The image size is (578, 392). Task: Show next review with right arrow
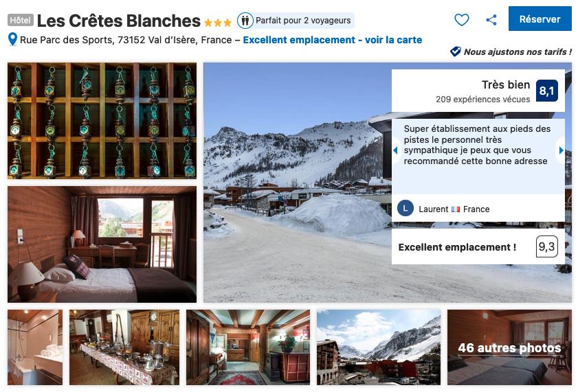561,150
